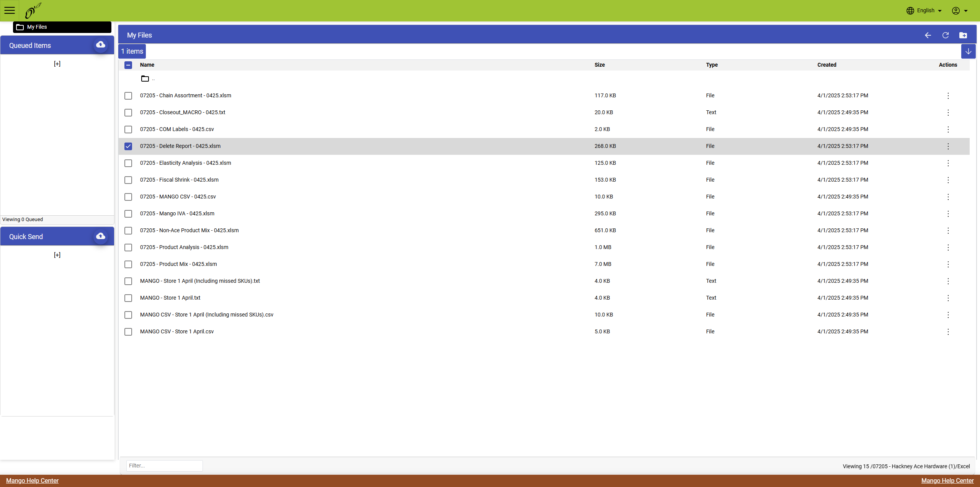Sort files by Name column header
The height and width of the screenshot is (487, 980).
[147, 65]
